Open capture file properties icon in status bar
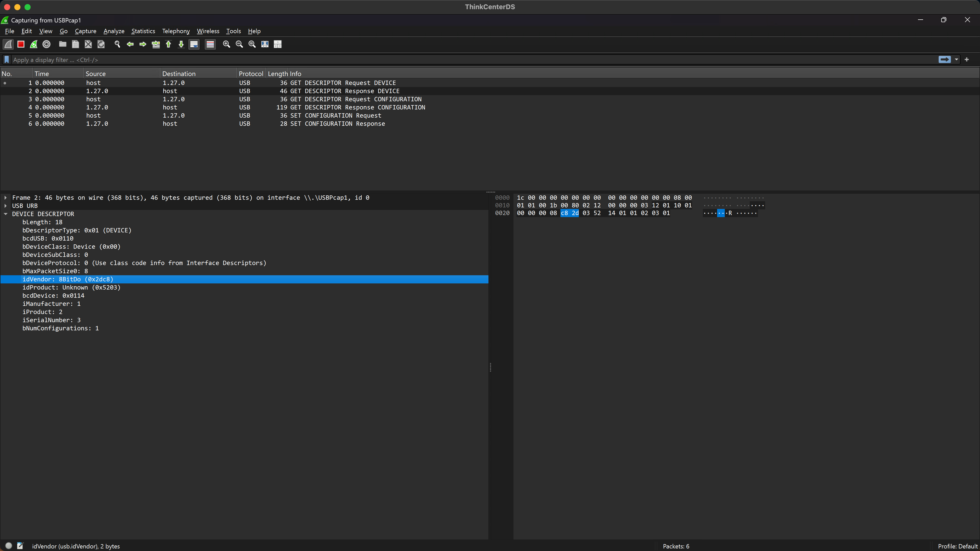Image resolution: width=980 pixels, height=551 pixels. click(20, 546)
